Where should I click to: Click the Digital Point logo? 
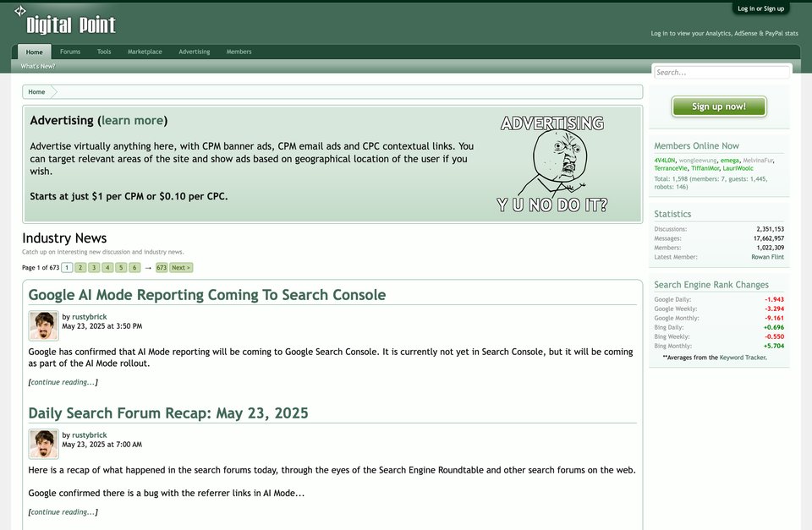(65, 20)
